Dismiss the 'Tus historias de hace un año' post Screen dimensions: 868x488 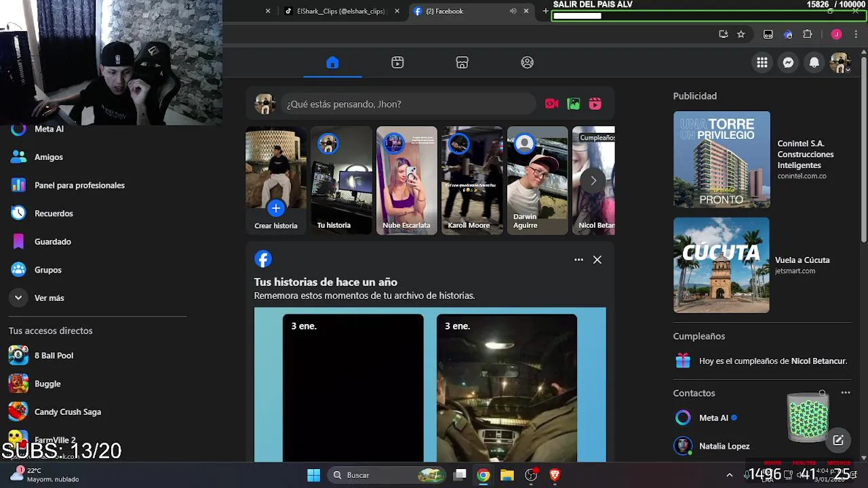point(597,260)
